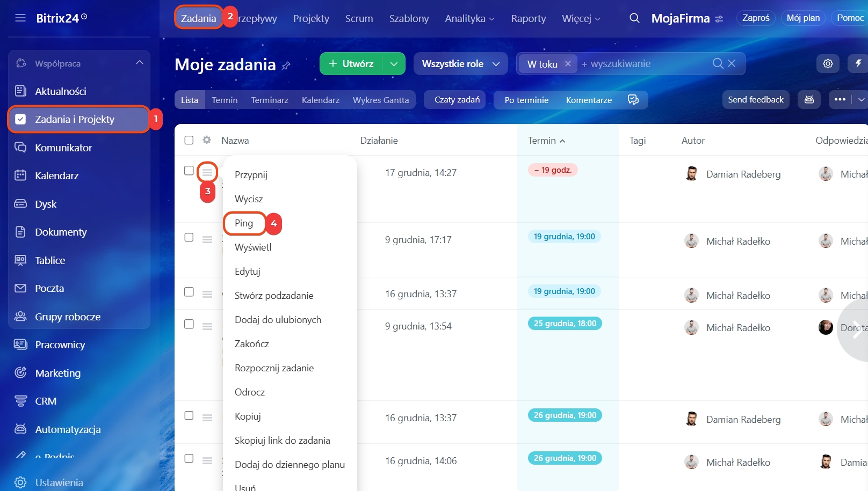This screenshot has width=868, height=491.
Task: Open column settings gear in table header
Action: pyautogui.click(x=207, y=140)
